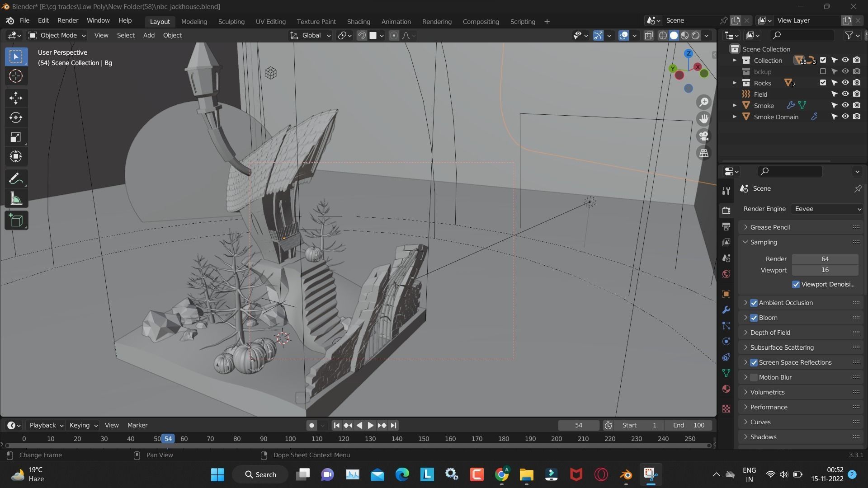This screenshot has height=488, width=868.
Task: Open the Tool properties tab
Action: (x=726, y=191)
